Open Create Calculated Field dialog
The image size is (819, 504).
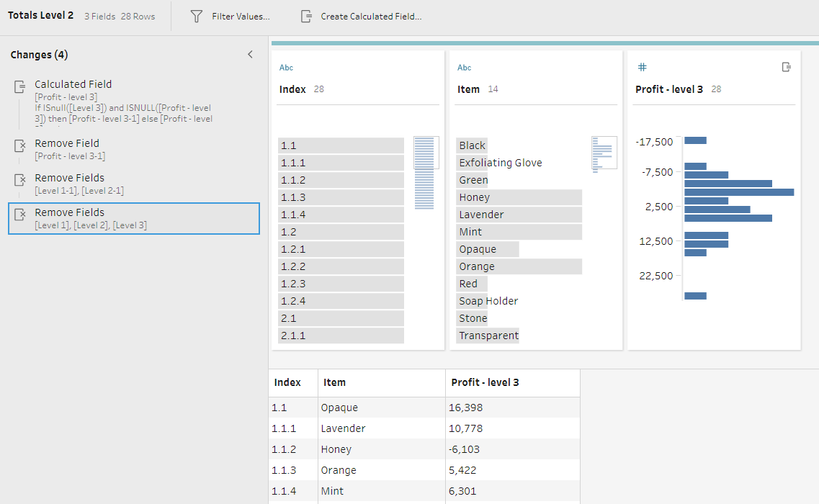point(370,16)
